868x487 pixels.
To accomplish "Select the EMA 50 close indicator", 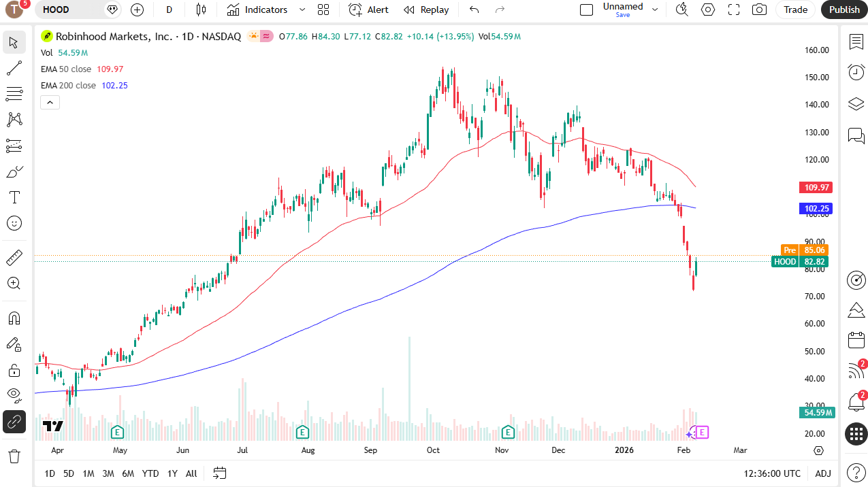I will (x=67, y=69).
